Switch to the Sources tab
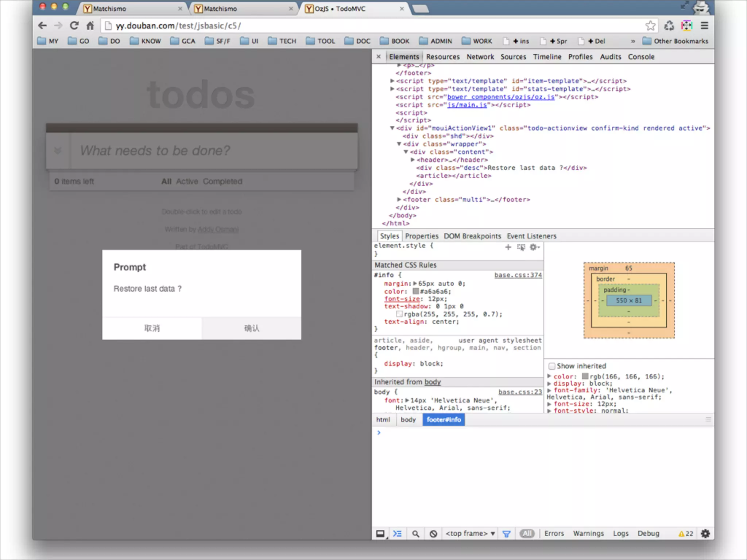The image size is (747, 560). click(x=513, y=57)
